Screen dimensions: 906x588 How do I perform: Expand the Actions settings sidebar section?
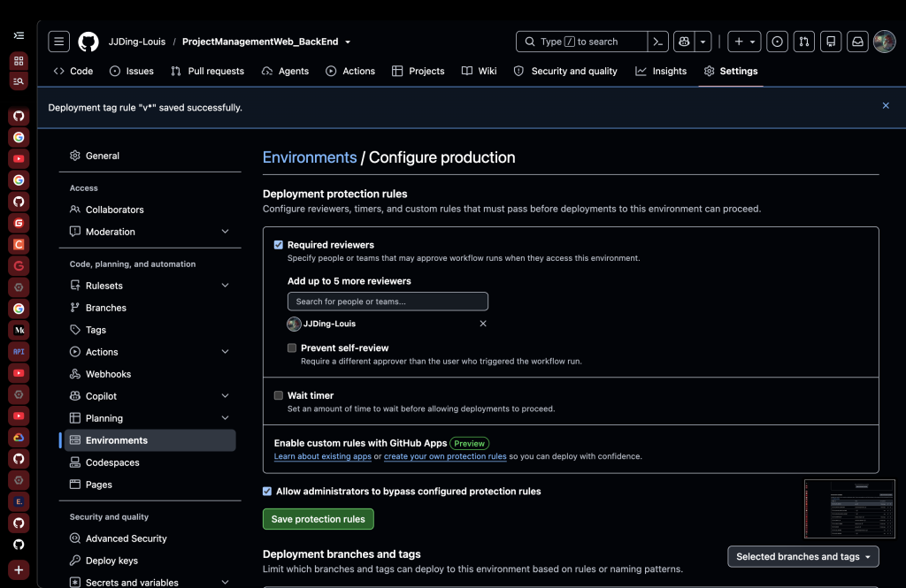(x=225, y=352)
